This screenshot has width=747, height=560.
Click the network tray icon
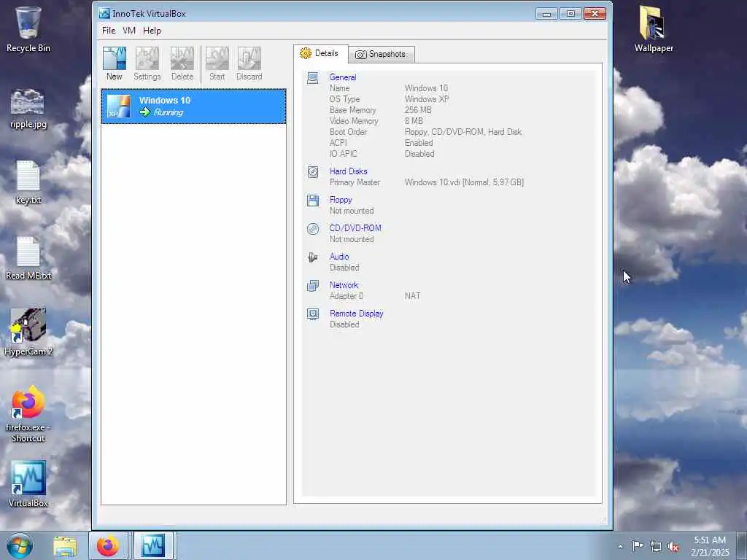(x=656, y=547)
